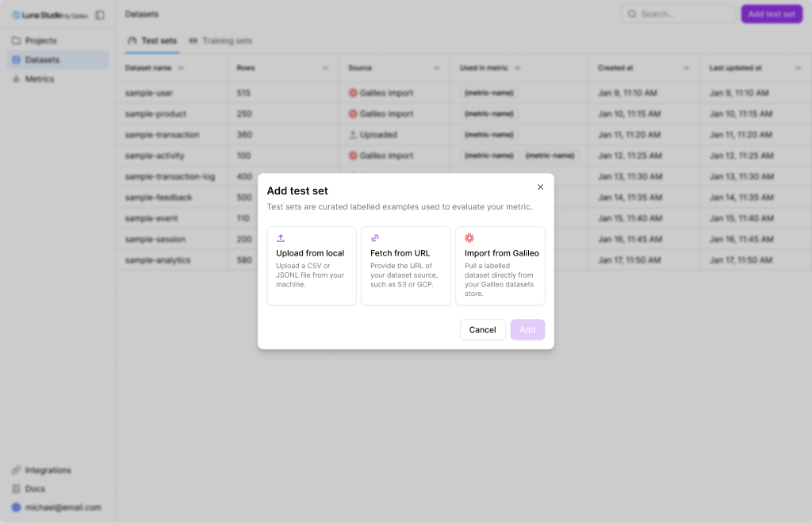Click the sample-transaction dataset name
The width and height of the screenshot is (812, 523).
(162, 135)
